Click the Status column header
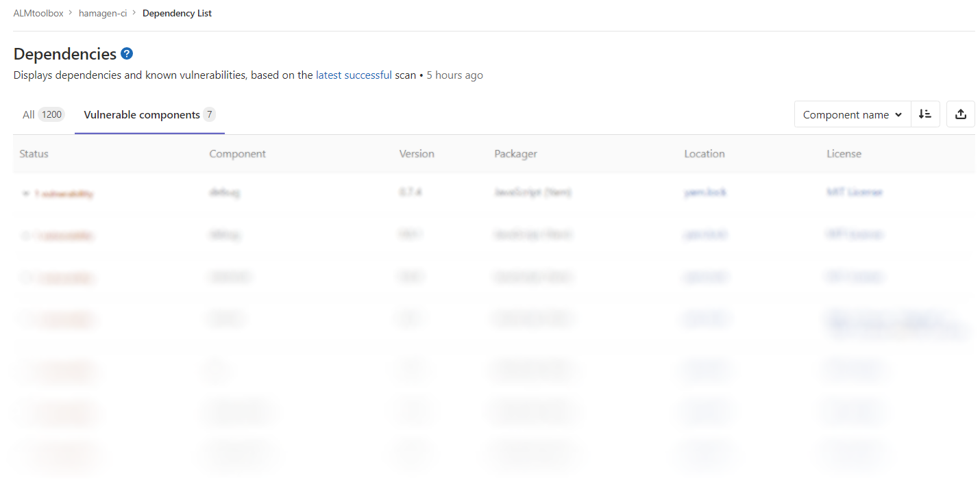The width and height of the screenshot is (980, 480). (34, 153)
